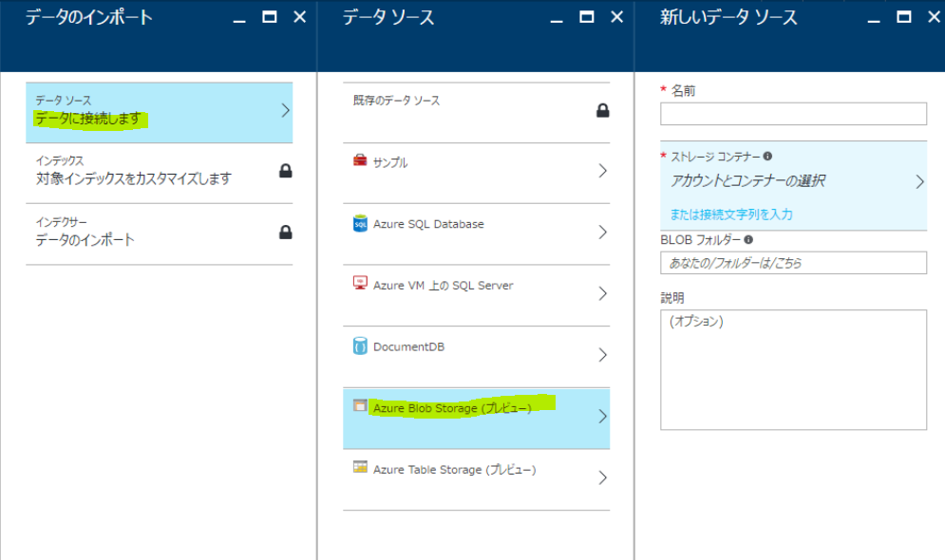The image size is (945, 560).
Task: Select 既存のデータ ソース row
Action: tap(476, 113)
